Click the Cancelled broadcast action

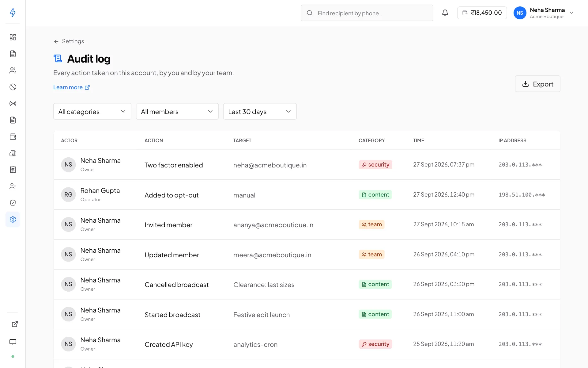pos(177,285)
